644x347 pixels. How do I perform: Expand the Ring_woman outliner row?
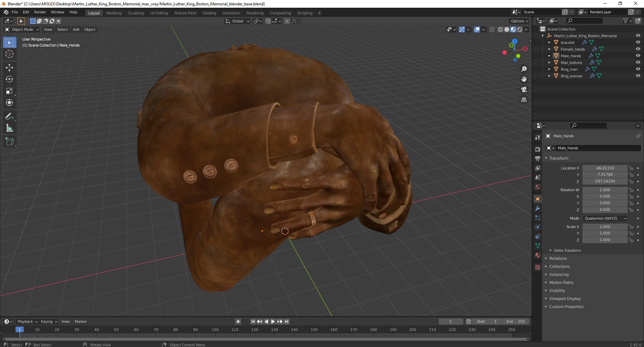(549, 76)
